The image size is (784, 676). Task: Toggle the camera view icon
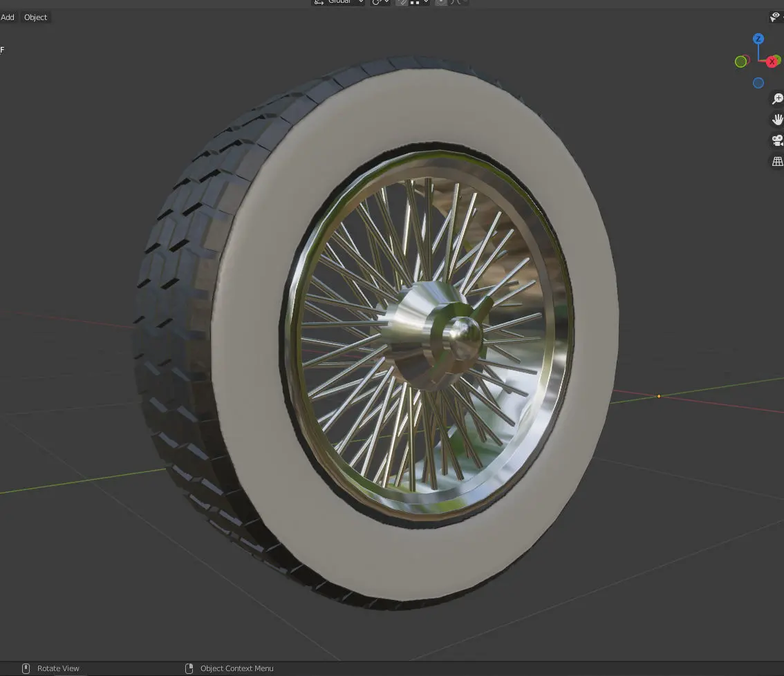[778, 140]
